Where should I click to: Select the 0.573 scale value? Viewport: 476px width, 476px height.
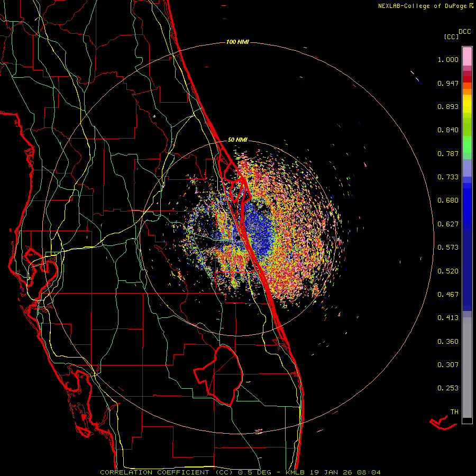click(x=448, y=248)
